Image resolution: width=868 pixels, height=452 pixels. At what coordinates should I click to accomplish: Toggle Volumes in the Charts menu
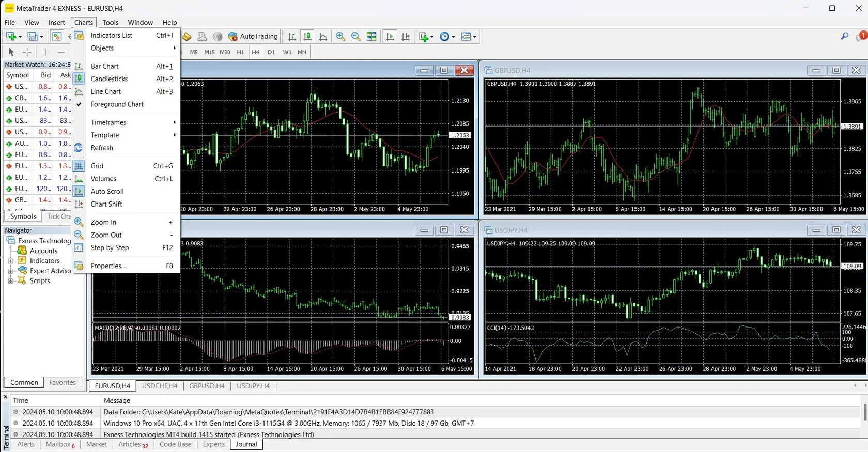[126, 179]
